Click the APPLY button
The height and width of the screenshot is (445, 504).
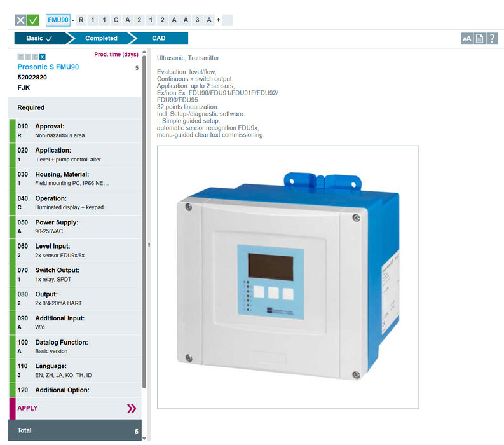pyautogui.click(x=75, y=408)
